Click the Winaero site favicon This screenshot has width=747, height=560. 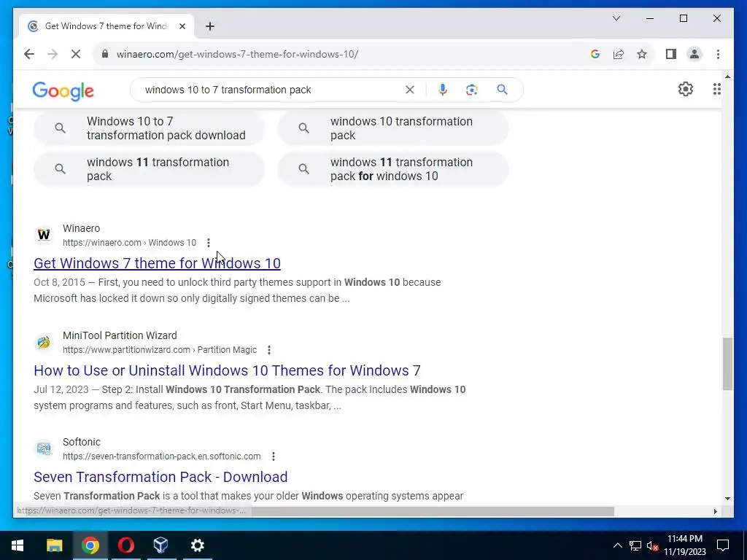point(44,235)
